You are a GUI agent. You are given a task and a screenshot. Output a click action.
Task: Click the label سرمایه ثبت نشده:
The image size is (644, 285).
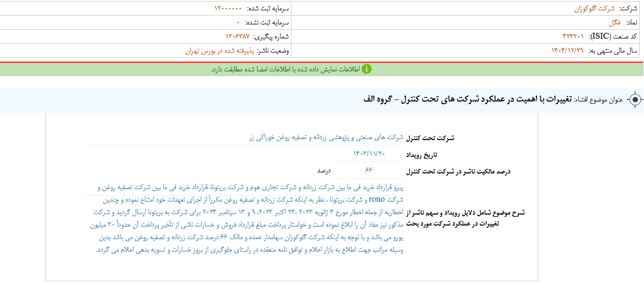pos(268,23)
